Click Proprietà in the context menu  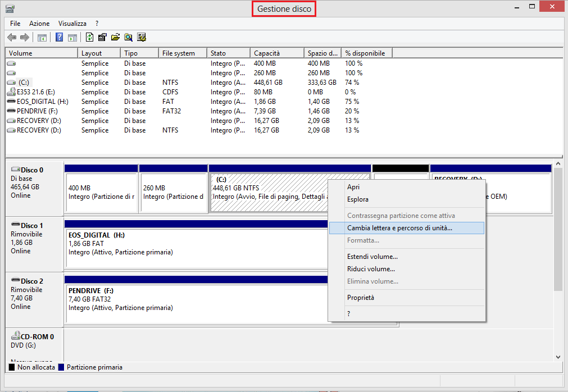click(361, 298)
